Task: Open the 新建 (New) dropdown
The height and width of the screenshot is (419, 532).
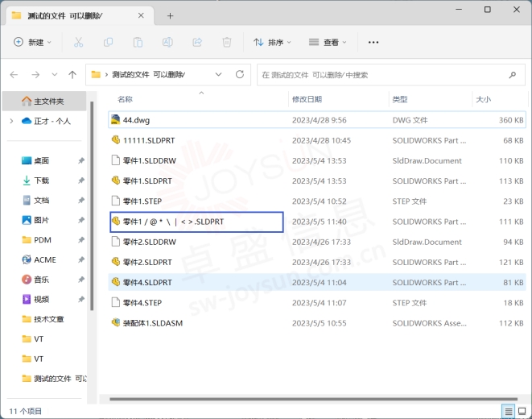Action: [32, 42]
